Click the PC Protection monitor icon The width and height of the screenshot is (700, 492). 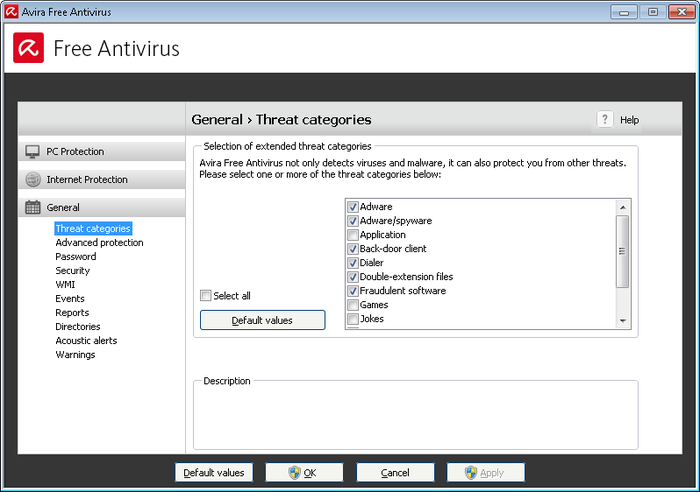point(33,152)
